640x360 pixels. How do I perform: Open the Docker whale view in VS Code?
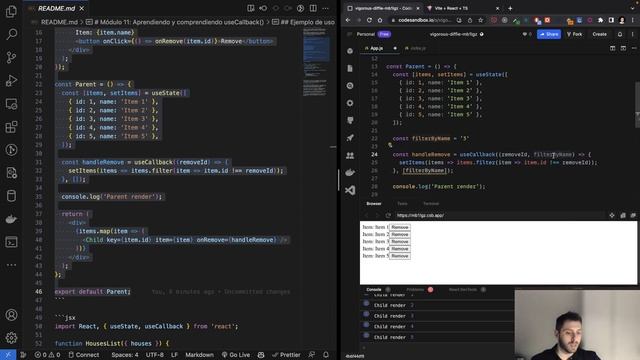pos(11,219)
